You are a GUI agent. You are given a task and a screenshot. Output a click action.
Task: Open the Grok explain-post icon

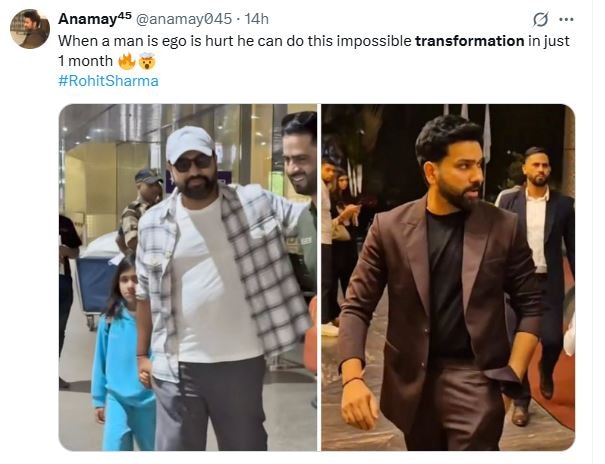(540, 19)
